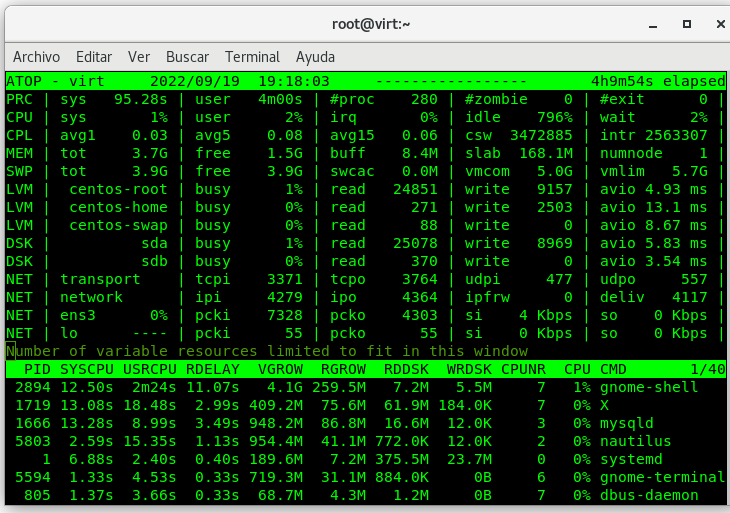Close the root@virt terminal window
The width and height of the screenshot is (730, 513).
pos(714,23)
